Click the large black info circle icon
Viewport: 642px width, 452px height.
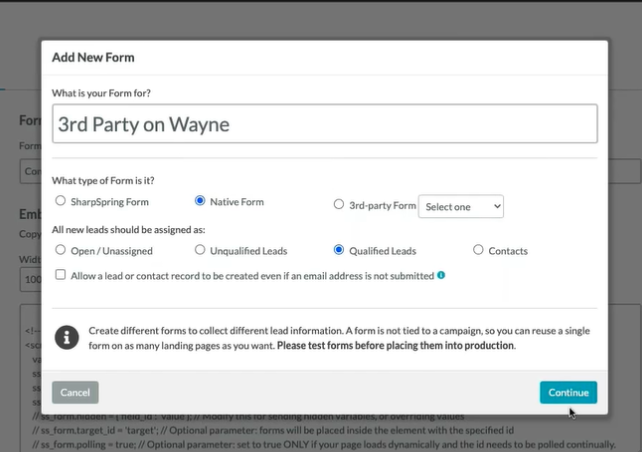(x=66, y=337)
